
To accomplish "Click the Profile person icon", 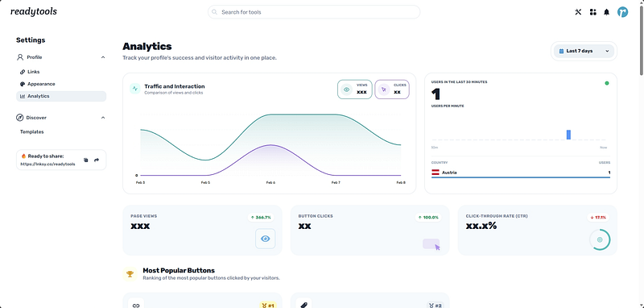I will (x=20, y=57).
